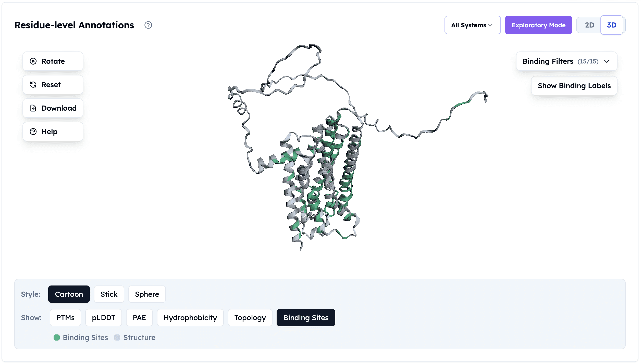Screen dimensions: 641x364
Task: Open the annotations info help icon
Action: click(148, 25)
